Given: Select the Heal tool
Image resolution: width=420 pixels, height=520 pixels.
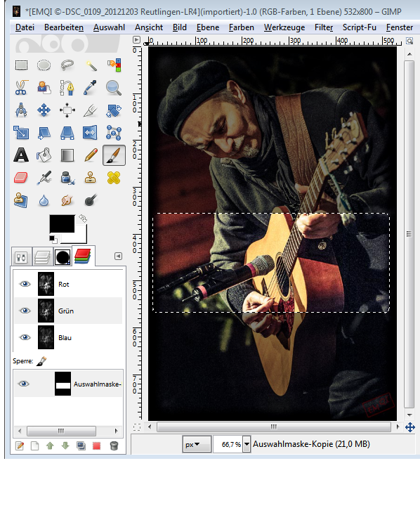Looking at the screenshot, I should tap(113, 178).
